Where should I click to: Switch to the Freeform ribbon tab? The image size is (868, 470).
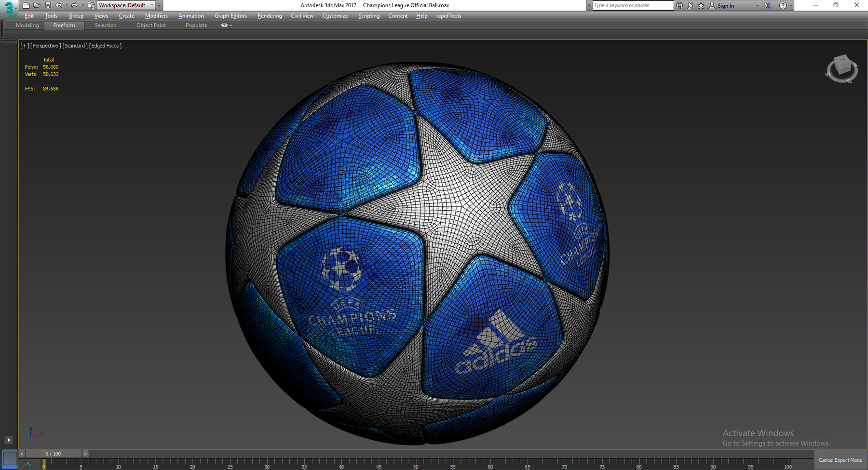64,26
